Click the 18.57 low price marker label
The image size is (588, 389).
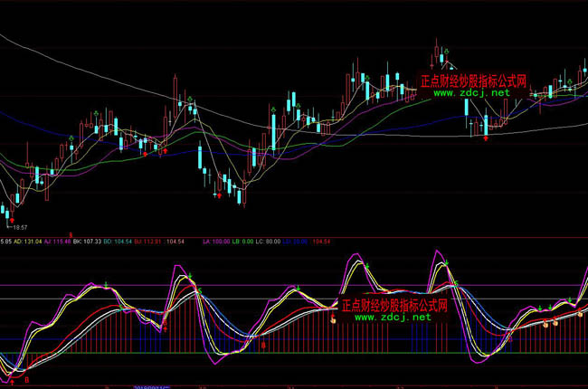(x=20, y=227)
